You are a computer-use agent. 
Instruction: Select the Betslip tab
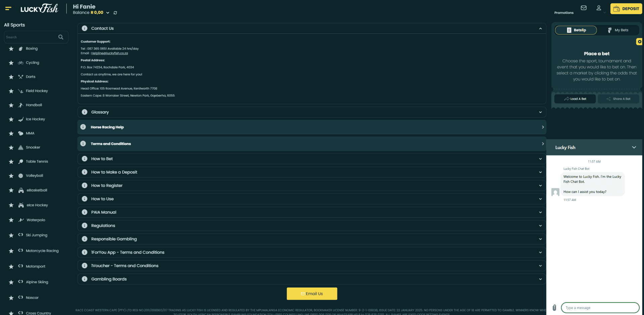576,30
